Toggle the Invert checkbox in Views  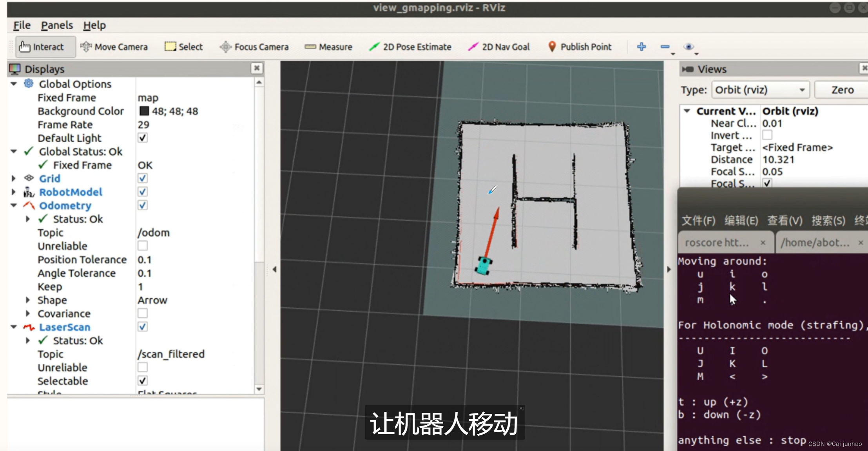coord(767,135)
